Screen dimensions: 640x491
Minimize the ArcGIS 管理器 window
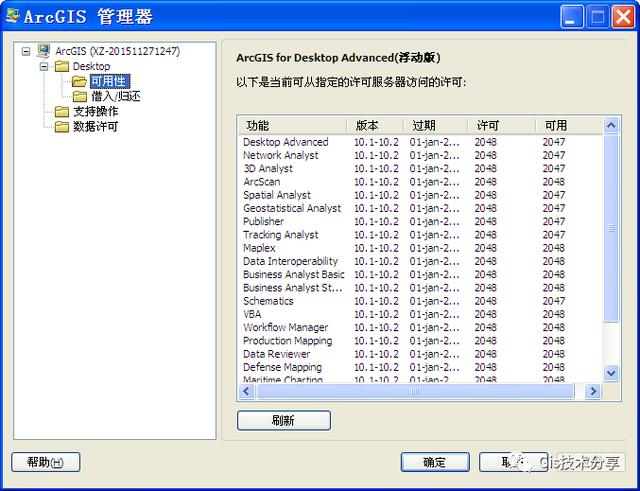click(571, 16)
